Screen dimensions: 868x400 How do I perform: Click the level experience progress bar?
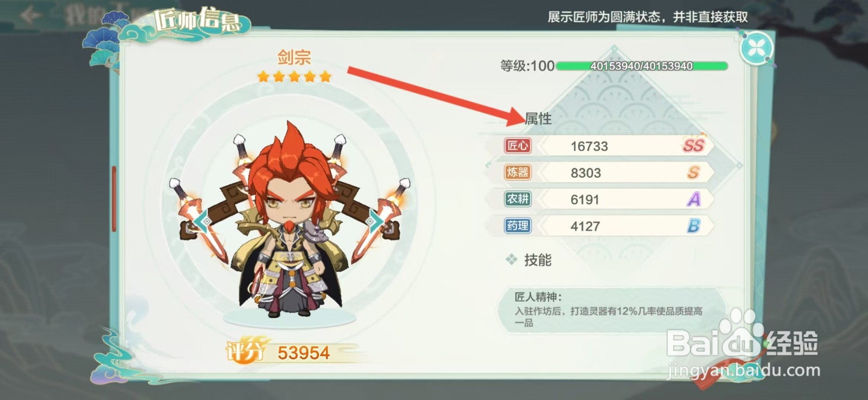642,66
